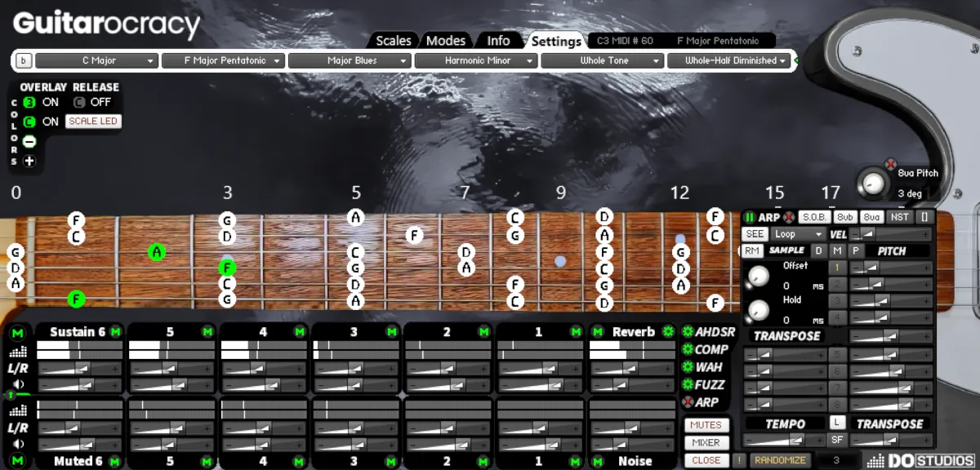Click the green F note at the nut
Image resolution: width=980 pixels, height=470 pixels.
click(x=76, y=299)
